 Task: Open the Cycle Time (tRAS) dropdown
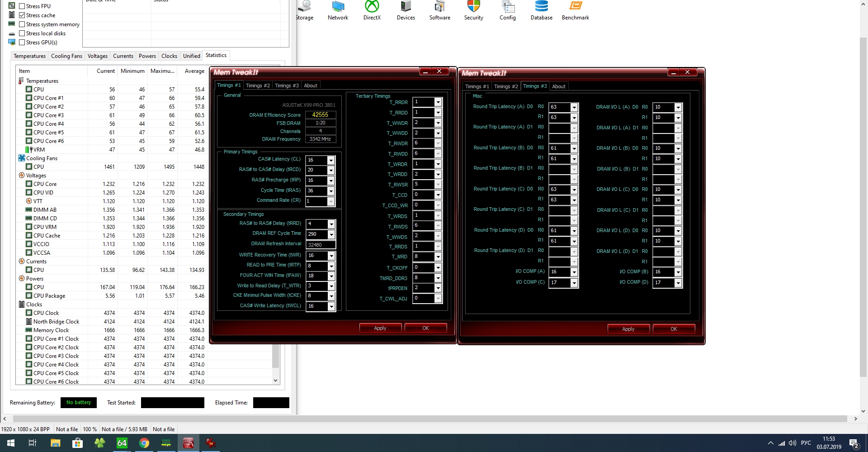coord(331,191)
